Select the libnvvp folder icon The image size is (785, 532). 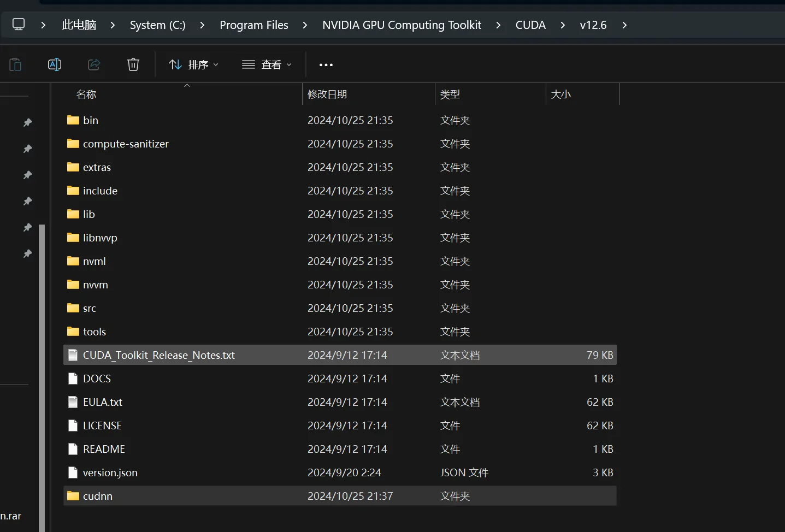(x=73, y=238)
